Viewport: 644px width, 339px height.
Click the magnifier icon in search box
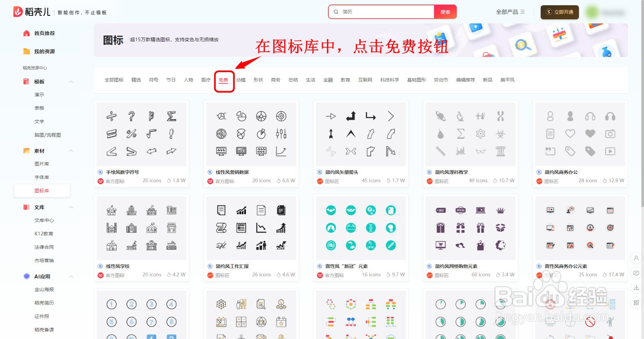click(336, 12)
